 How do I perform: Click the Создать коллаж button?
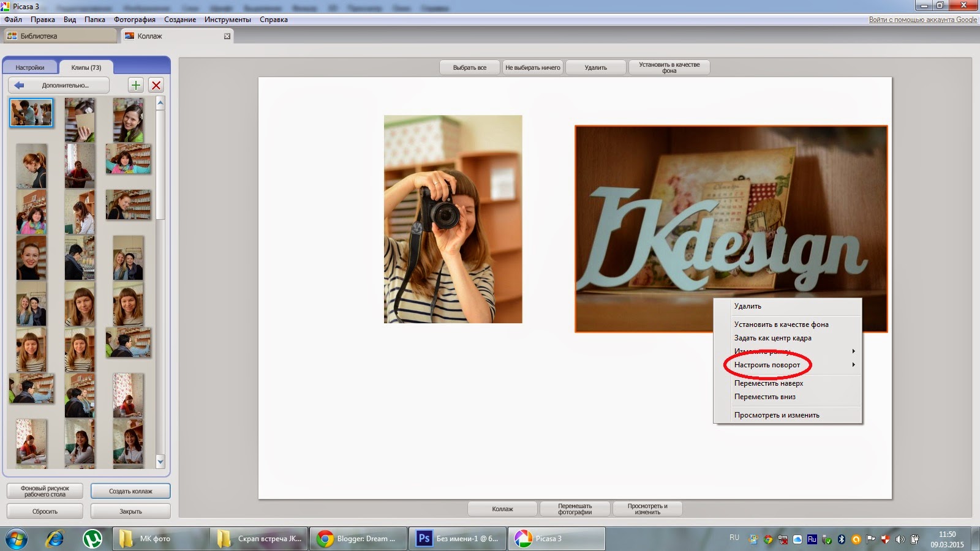130,491
